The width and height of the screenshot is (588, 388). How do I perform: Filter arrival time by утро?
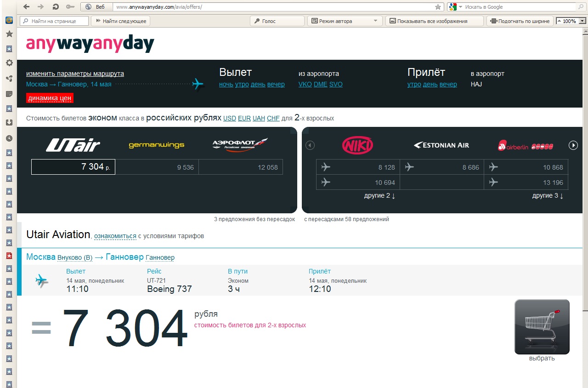click(x=414, y=85)
